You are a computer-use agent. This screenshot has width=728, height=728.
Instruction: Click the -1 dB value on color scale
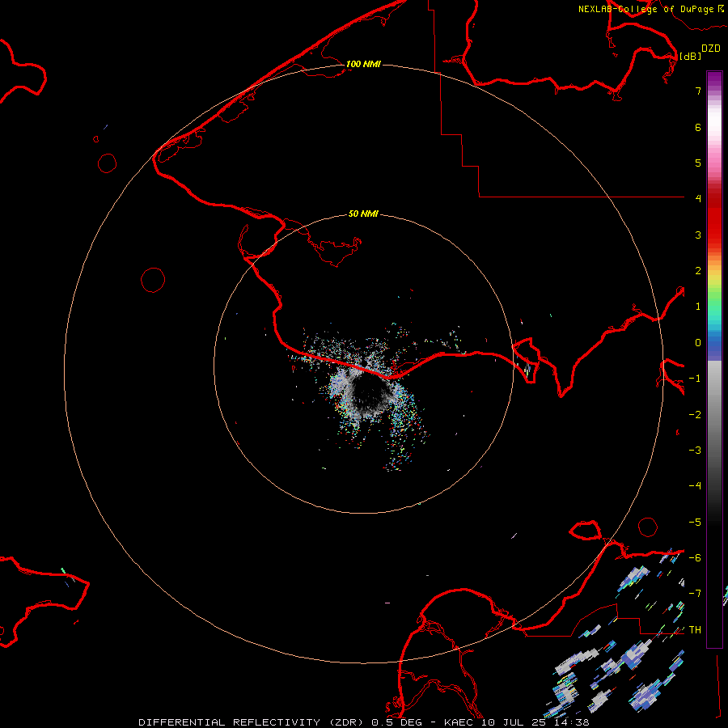pyautogui.click(x=695, y=379)
